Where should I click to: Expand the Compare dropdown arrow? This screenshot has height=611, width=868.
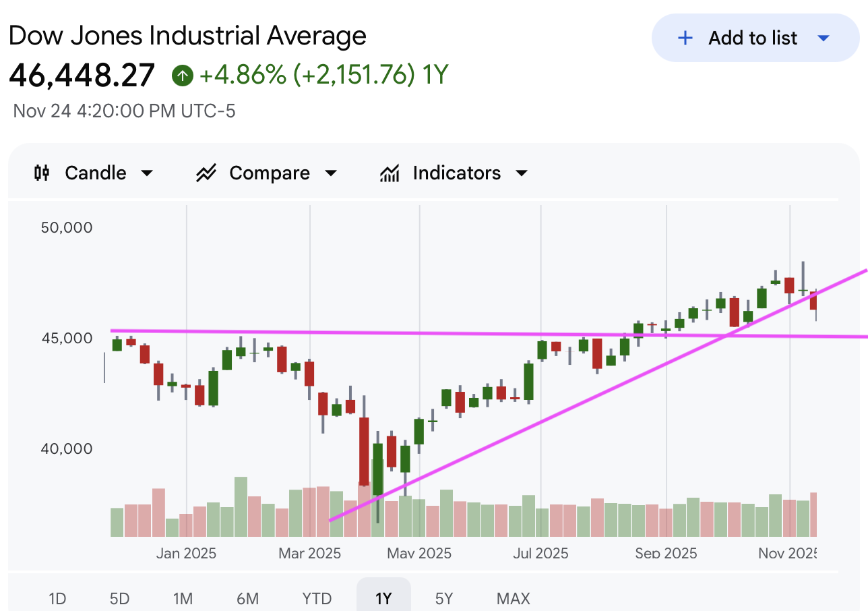coord(330,173)
